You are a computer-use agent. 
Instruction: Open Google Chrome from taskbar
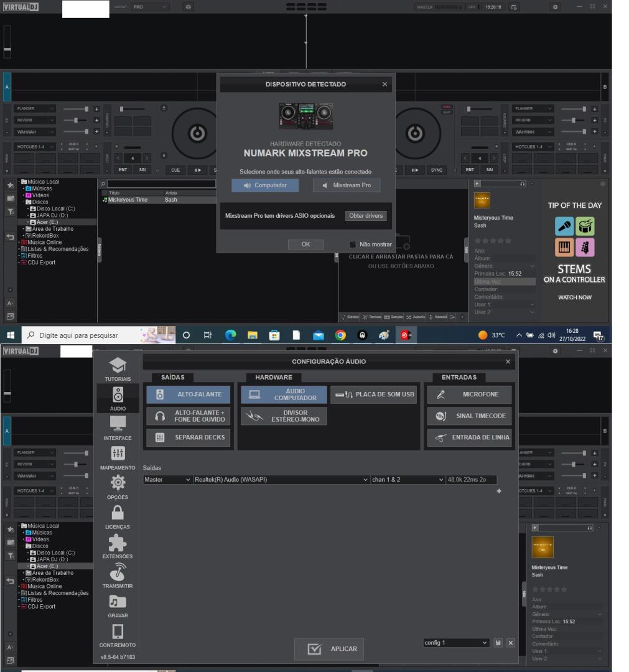tap(341, 335)
